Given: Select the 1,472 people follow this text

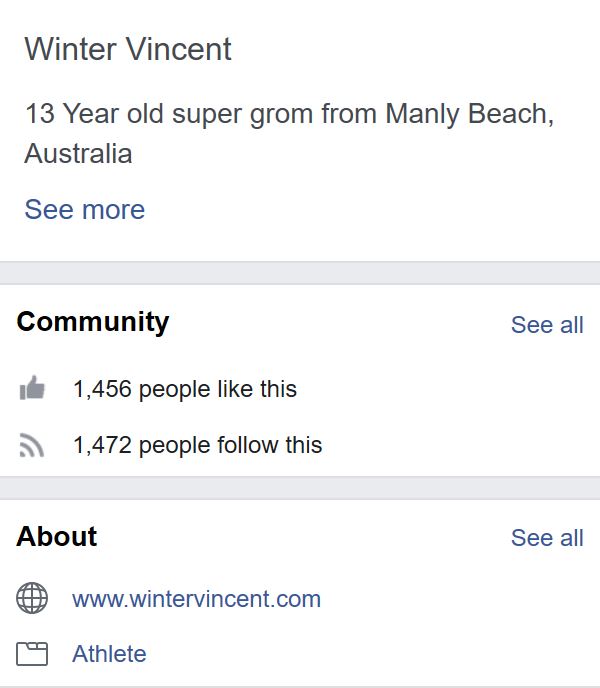Looking at the screenshot, I should (x=197, y=445).
